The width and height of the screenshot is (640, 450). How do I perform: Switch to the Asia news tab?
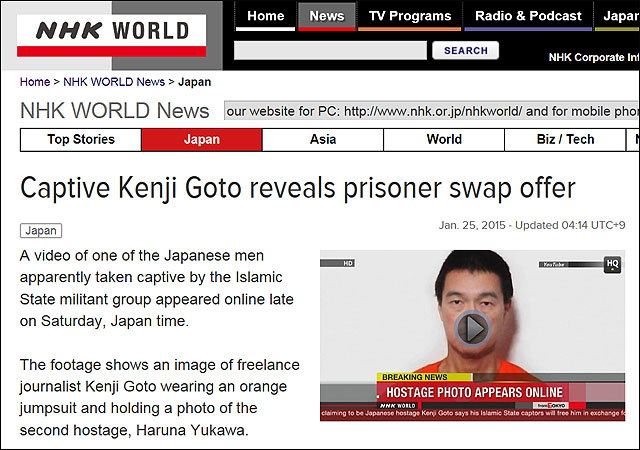point(323,140)
